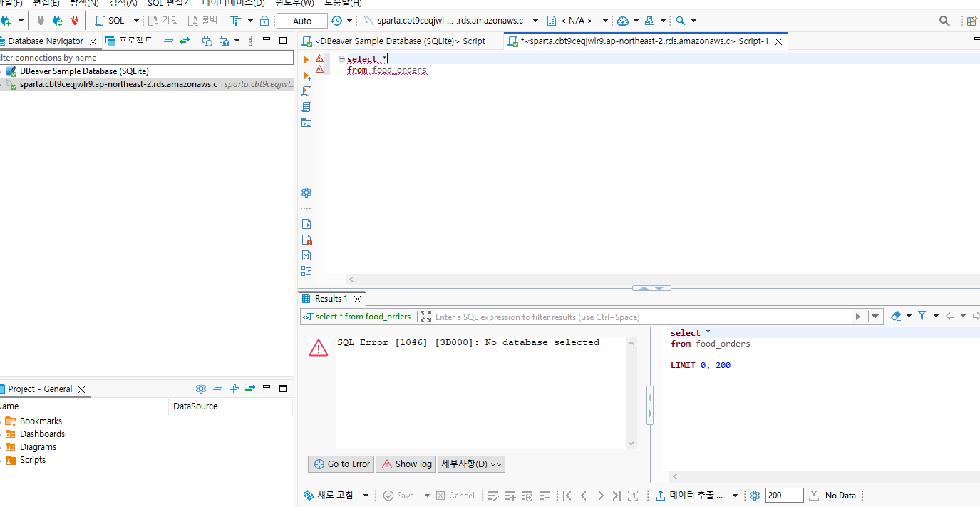
Task: Expand the SQL button dropdown arrow
Action: [x=136, y=21]
